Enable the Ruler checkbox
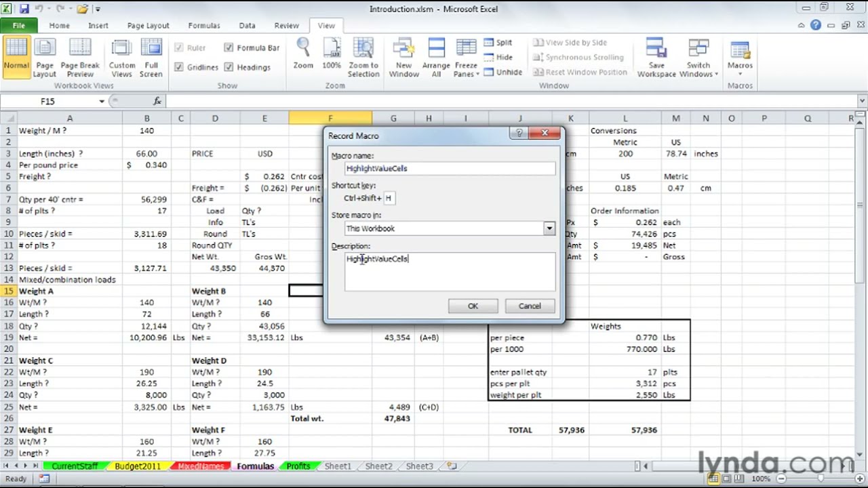868x488 pixels. coord(179,48)
